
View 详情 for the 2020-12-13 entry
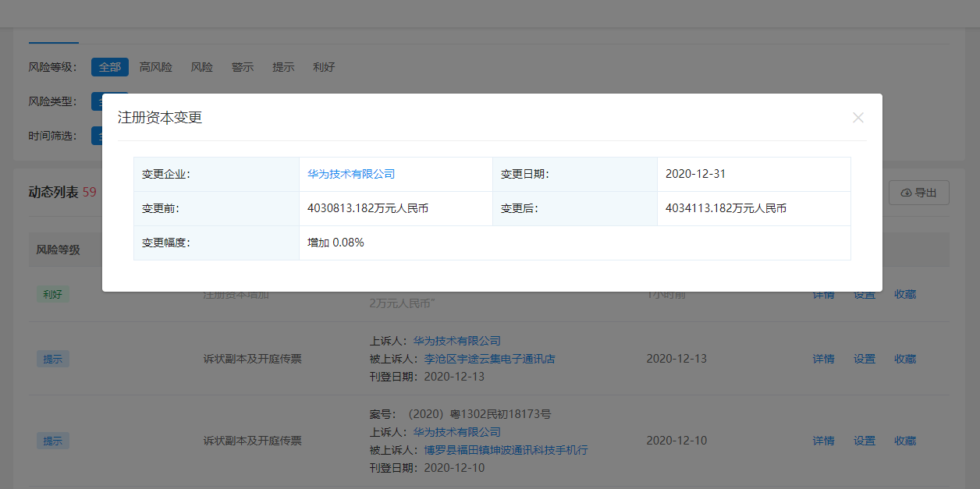(x=823, y=359)
